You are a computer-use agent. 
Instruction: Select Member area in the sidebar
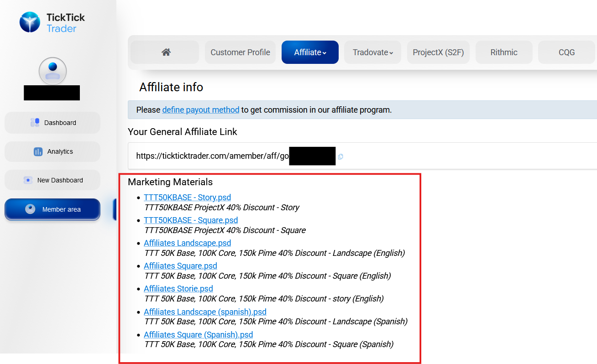pyautogui.click(x=52, y=209)
